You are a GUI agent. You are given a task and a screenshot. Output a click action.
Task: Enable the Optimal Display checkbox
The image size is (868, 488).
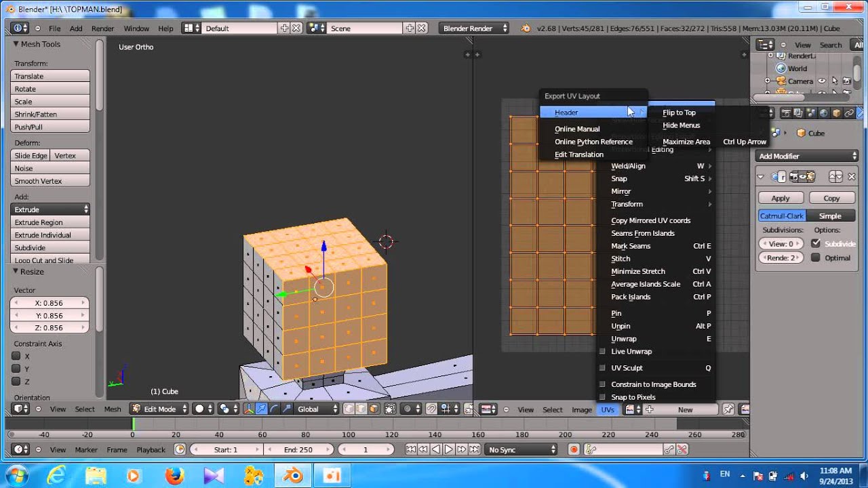[816, 258]
